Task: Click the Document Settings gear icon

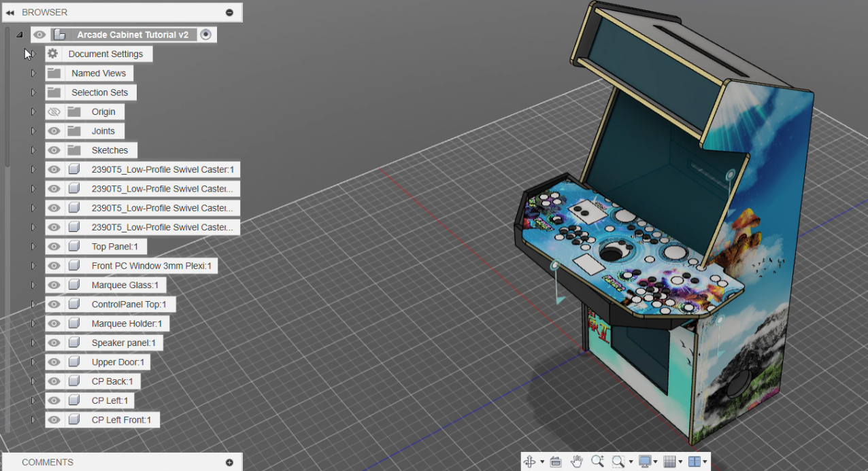Action: click(52, 54)
